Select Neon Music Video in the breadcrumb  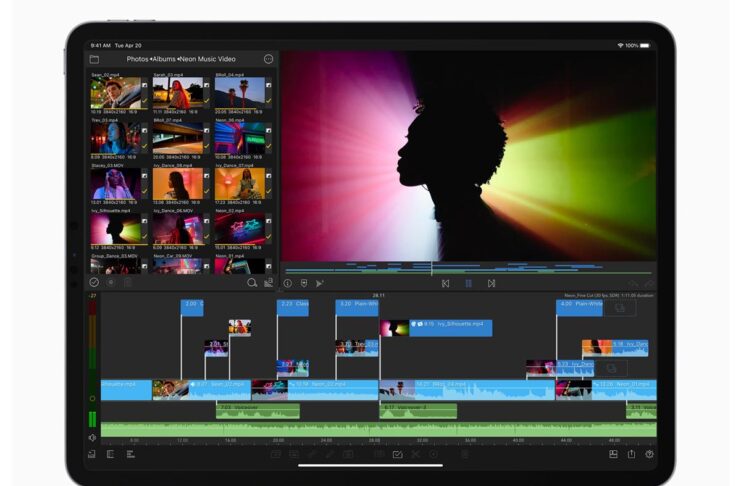pos(207,59)
